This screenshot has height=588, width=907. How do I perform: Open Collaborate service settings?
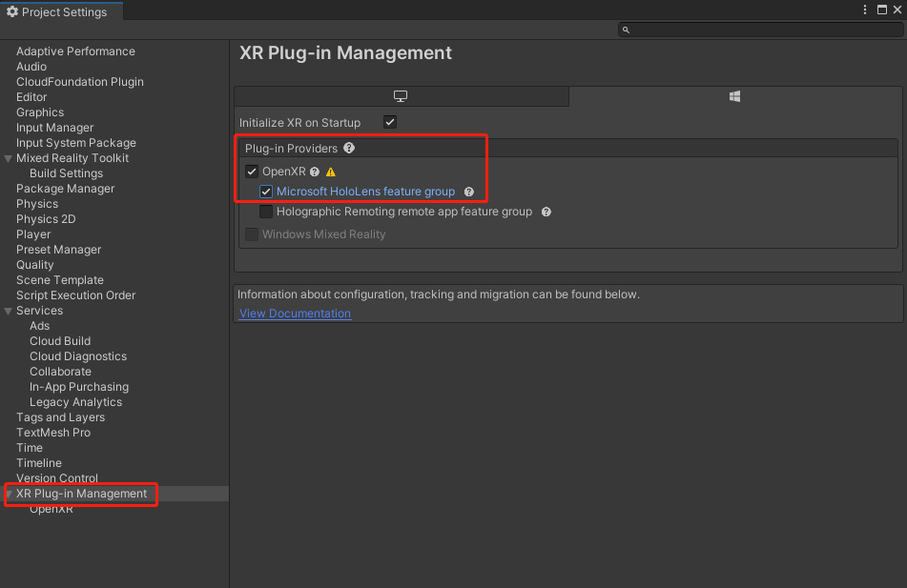pos(60,372)
